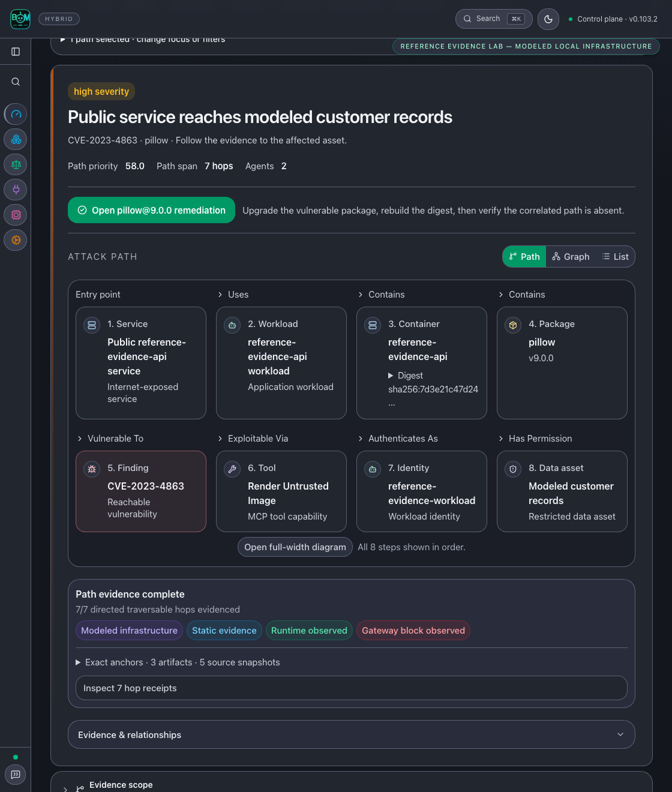The width and height of the screenshot is (672, 792).
Task: Open the blue cubes sidebar icon
Action: tap(16, 139)
